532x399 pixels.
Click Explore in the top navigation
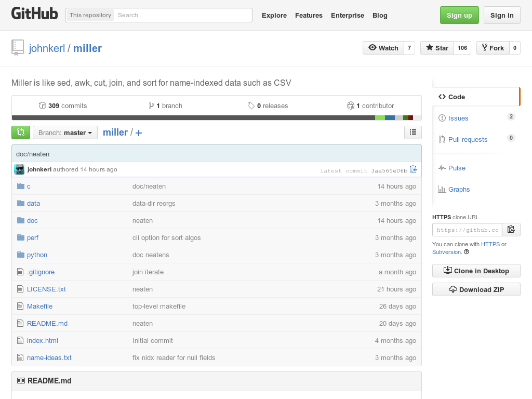(274, 15)
